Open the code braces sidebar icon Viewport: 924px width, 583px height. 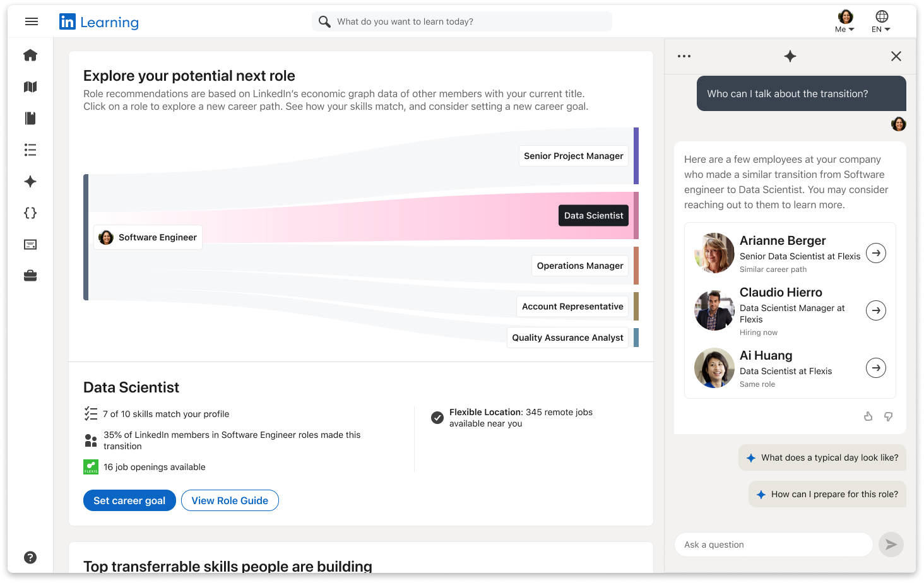point(30,213)
